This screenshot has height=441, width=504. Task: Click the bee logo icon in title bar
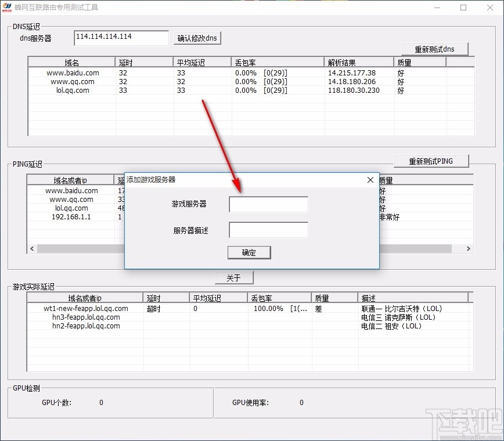pyautogui.click(x=8, y=7)
